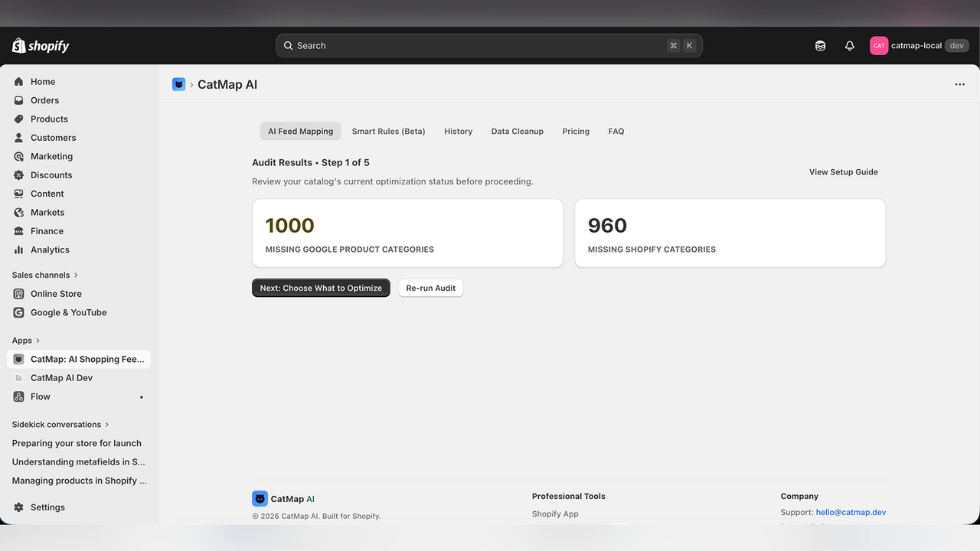Click the Flow status dot indicator
The width and height of the screenshot is (980, 551).
coord(142,397)
